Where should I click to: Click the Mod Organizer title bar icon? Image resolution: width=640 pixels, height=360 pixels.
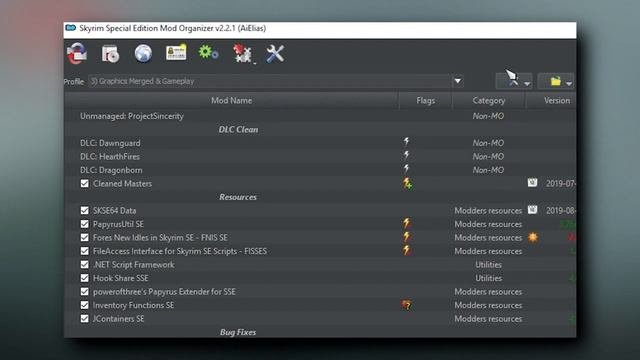[71, 28]
